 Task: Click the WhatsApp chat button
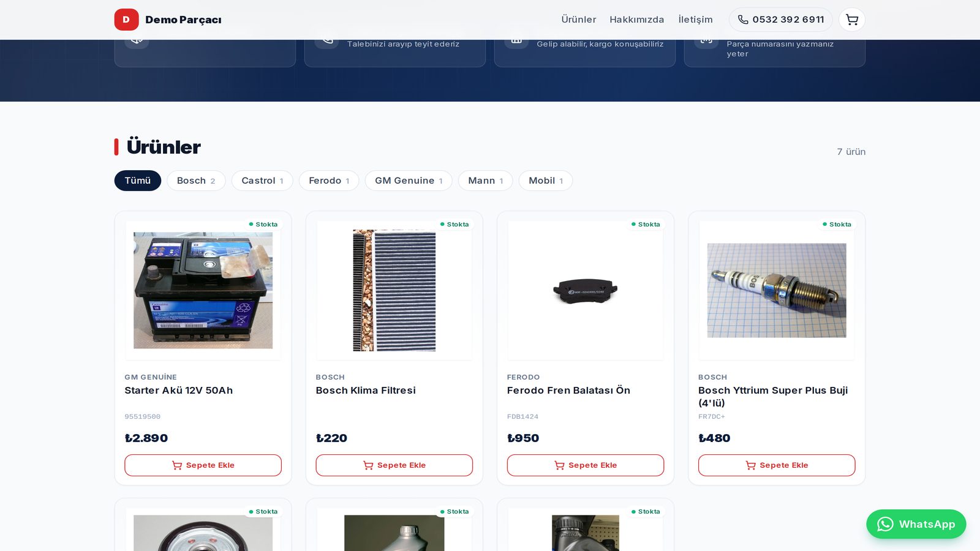pos(916,524)
